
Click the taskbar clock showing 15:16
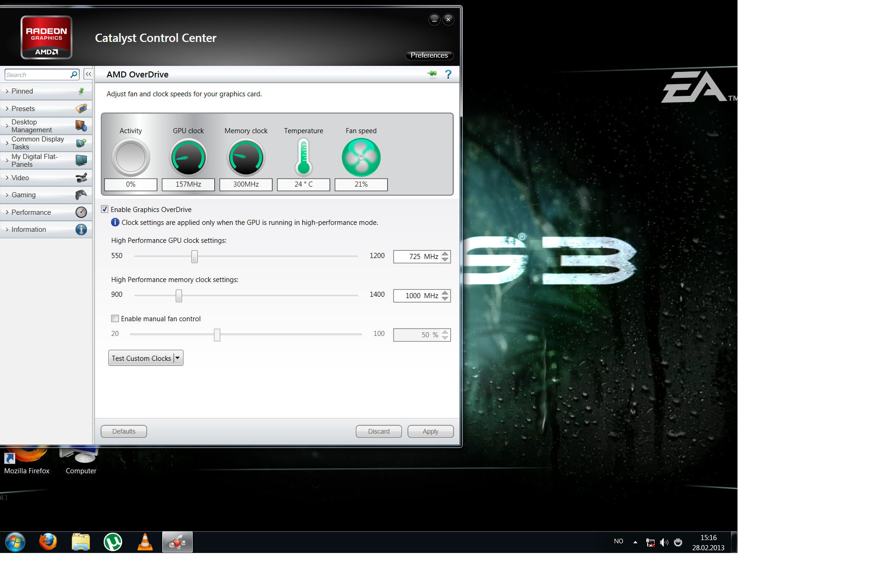(708, 543)
